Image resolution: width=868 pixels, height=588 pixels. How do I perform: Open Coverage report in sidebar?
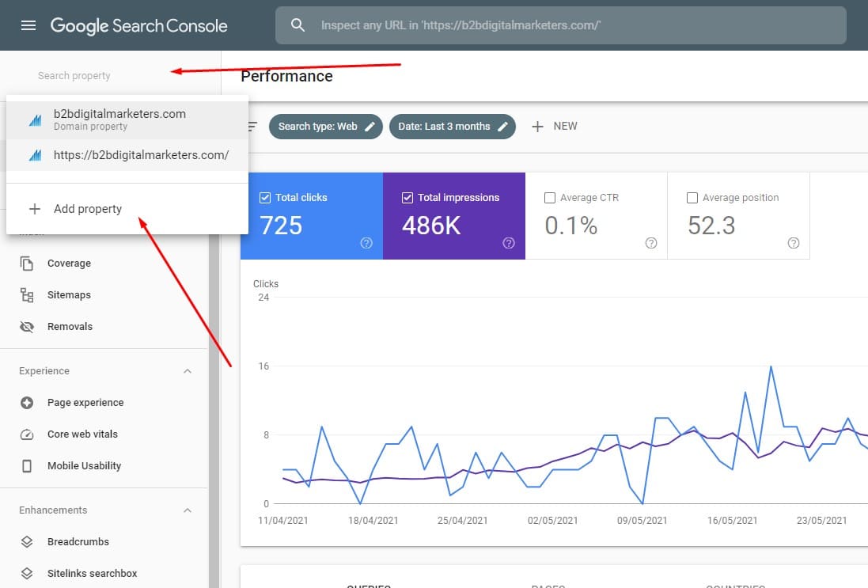[69, 264]
